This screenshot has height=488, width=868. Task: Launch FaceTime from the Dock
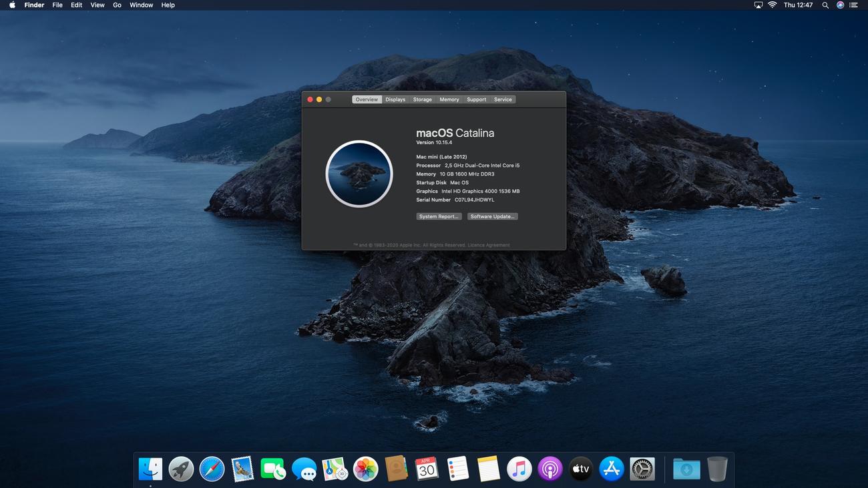273,469
